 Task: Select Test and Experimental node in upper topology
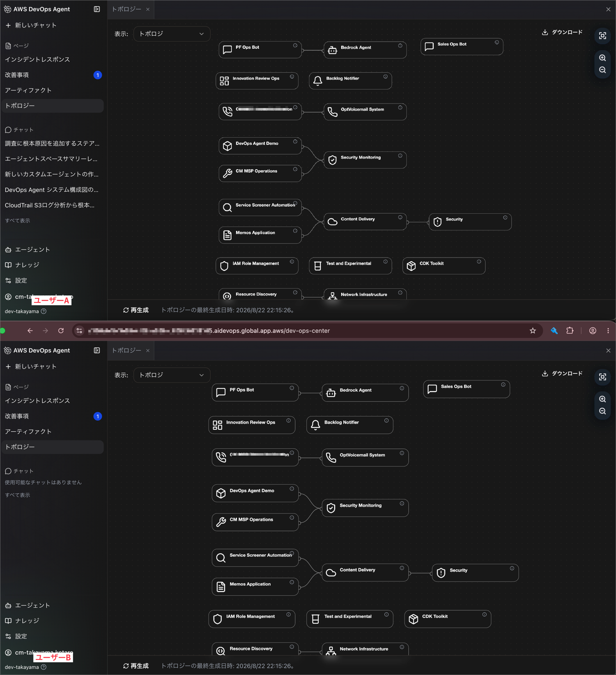(x=350, y=266)
